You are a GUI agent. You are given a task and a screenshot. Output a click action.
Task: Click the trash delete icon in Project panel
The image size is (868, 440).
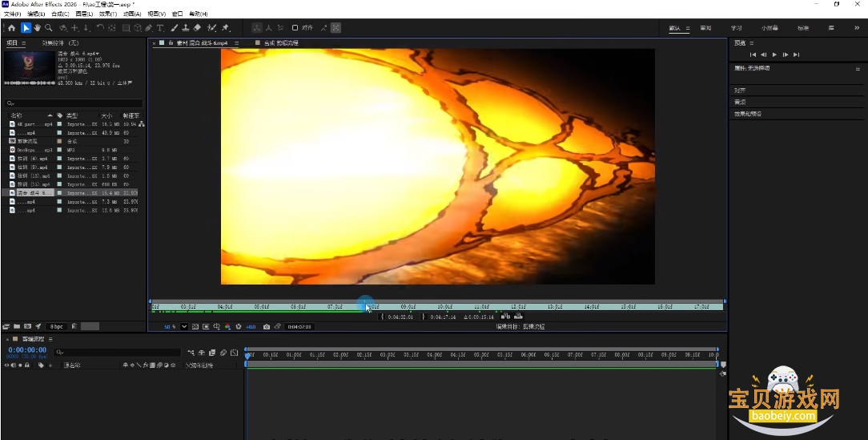coord(74,326)
